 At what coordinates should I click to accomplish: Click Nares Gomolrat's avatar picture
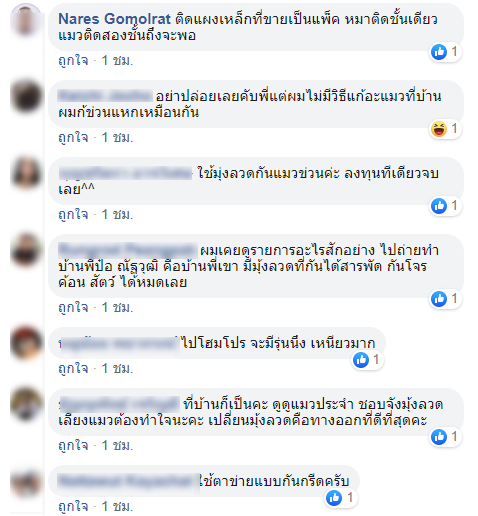point(26,20)
